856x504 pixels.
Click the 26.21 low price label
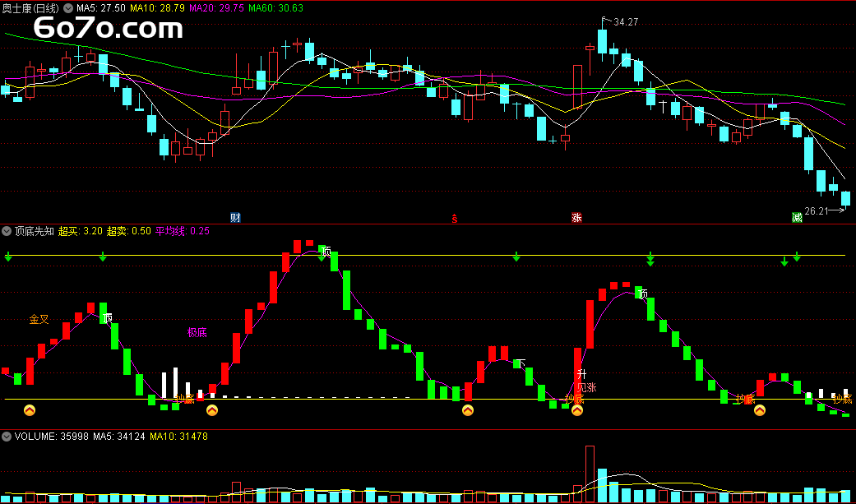point(817,210)
